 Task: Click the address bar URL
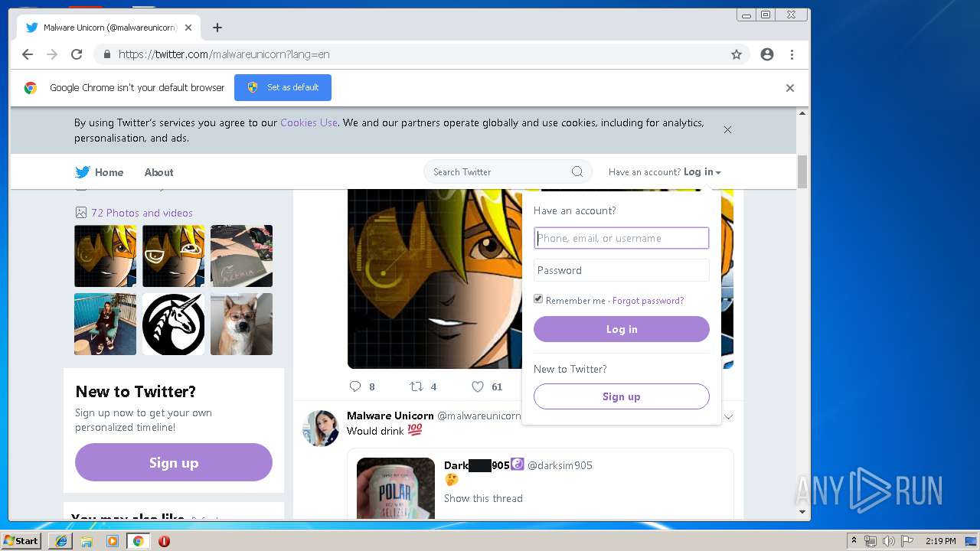[224, 54]
